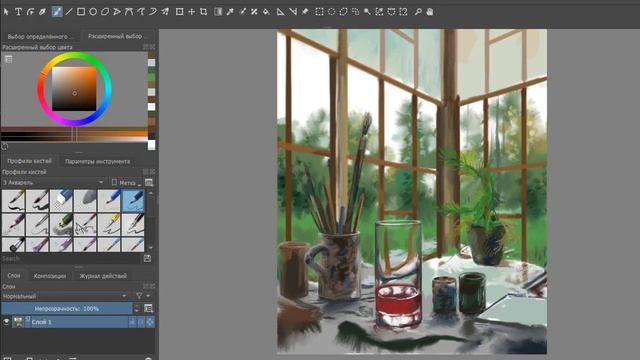Select the Move tool

(x=191, y=12)
